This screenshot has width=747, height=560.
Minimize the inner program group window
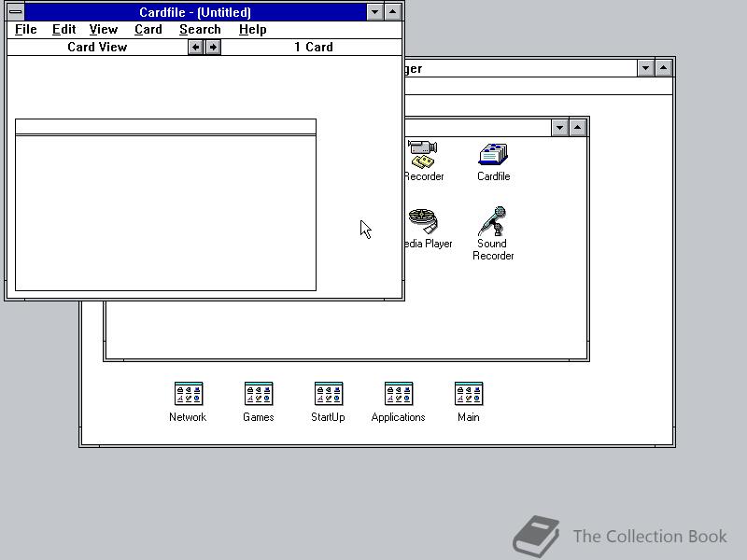point(559,127)
